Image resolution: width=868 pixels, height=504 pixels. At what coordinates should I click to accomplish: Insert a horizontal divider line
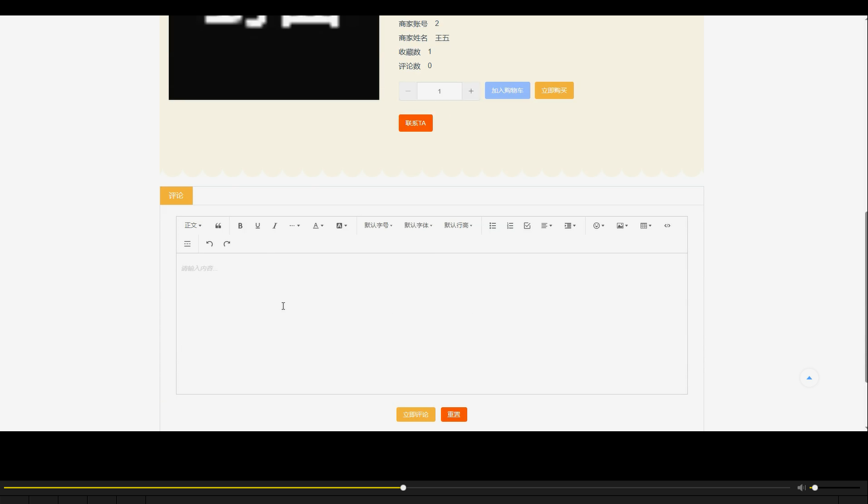click(x=187, y=244)
